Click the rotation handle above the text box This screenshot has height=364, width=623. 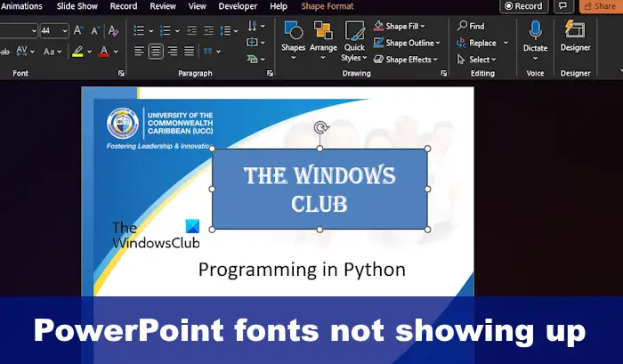(320, 127)
